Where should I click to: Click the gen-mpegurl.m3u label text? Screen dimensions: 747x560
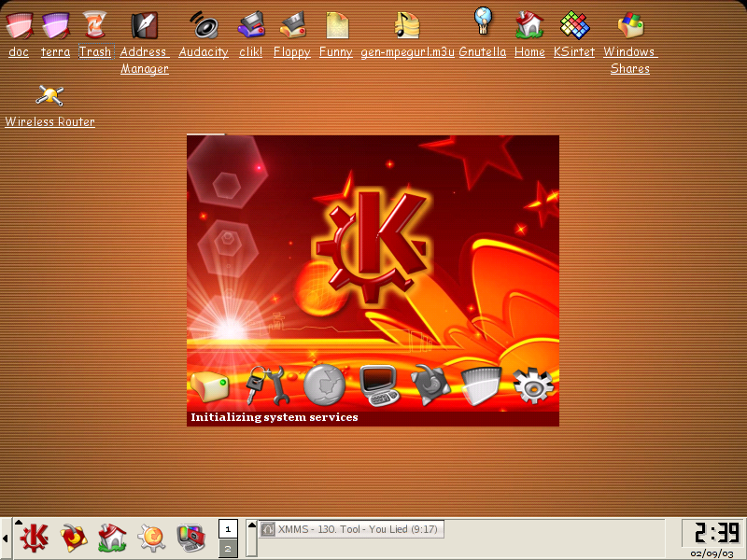tap(407, 52)
